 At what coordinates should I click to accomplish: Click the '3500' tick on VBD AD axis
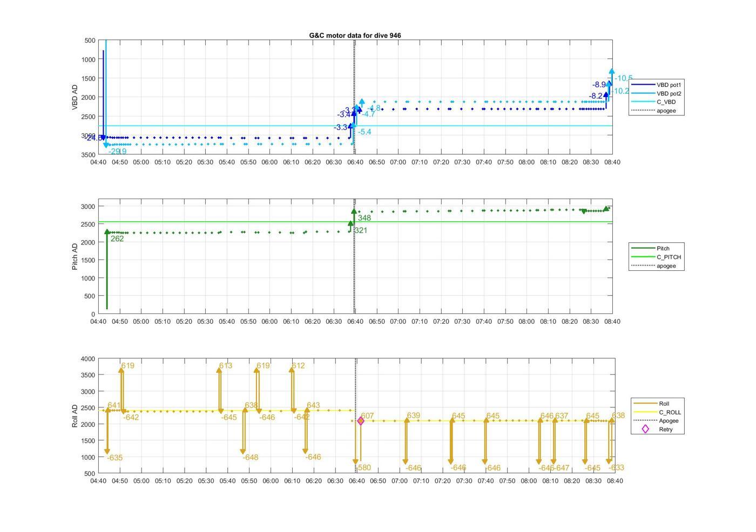(88, 154)
